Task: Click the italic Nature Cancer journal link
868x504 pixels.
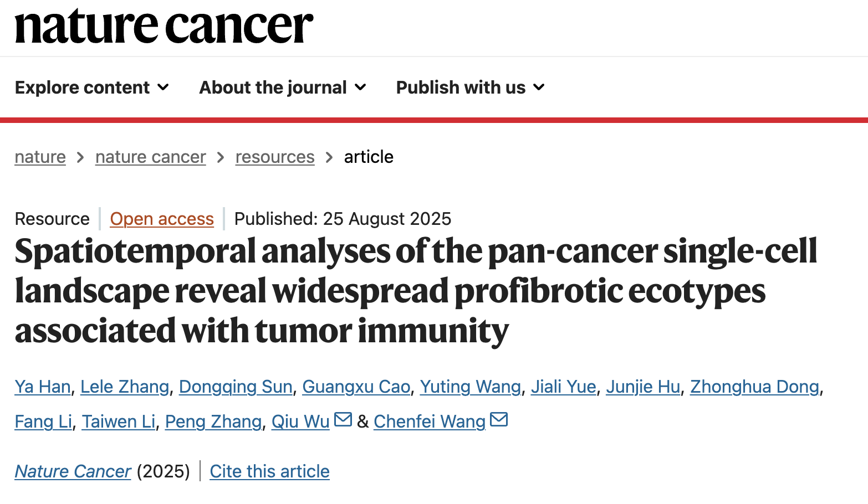Action: pos(73,471)
